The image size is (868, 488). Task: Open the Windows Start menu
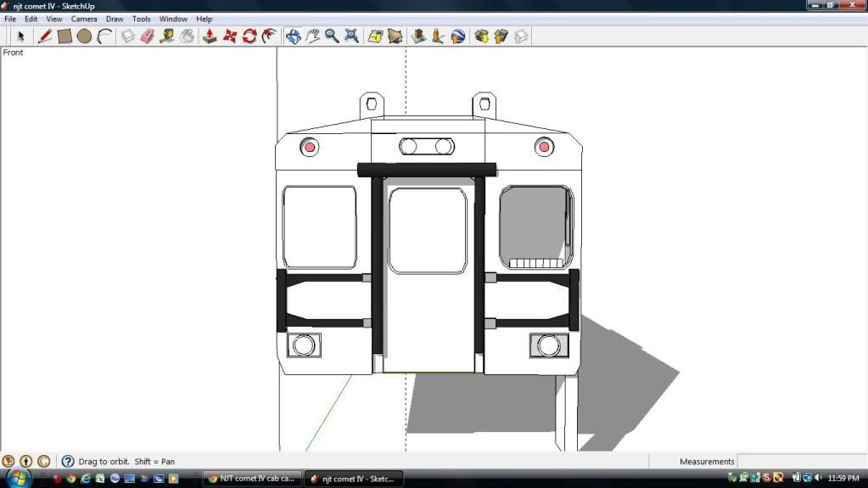pos(16,478)
